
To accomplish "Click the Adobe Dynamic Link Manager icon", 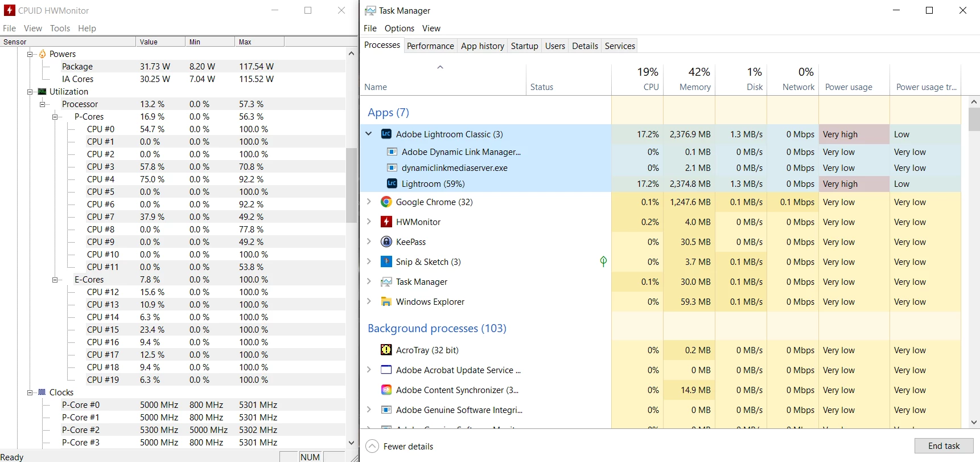I will click(x=392, y=152).
